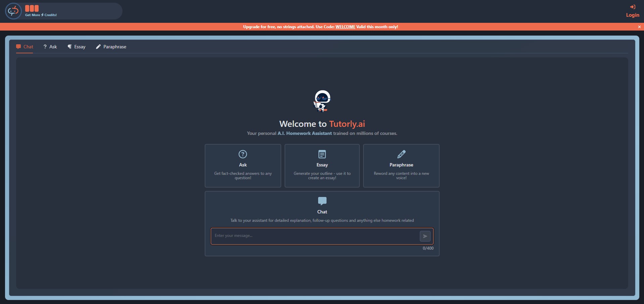Image resolution: width=644 pixels, height=304 pixels.
Task: Click the pencil icon on Paraphrase card
Action: point(401,154)
